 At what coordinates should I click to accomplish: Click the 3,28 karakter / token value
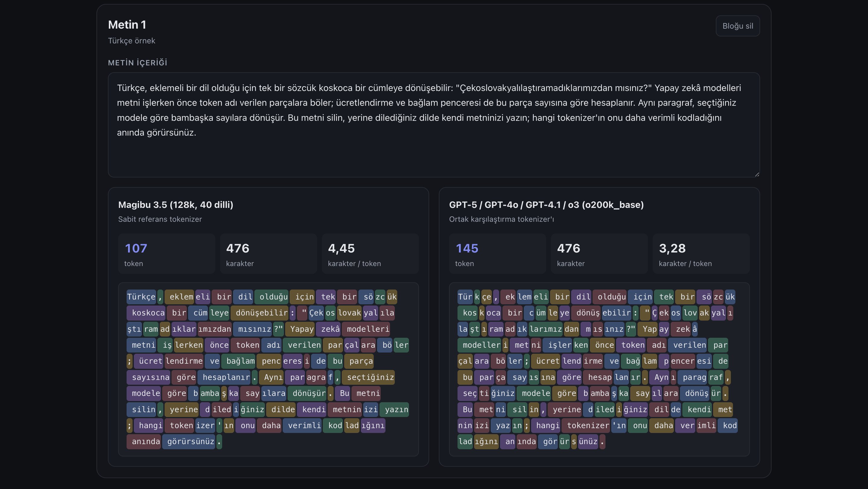pos(672,248)
